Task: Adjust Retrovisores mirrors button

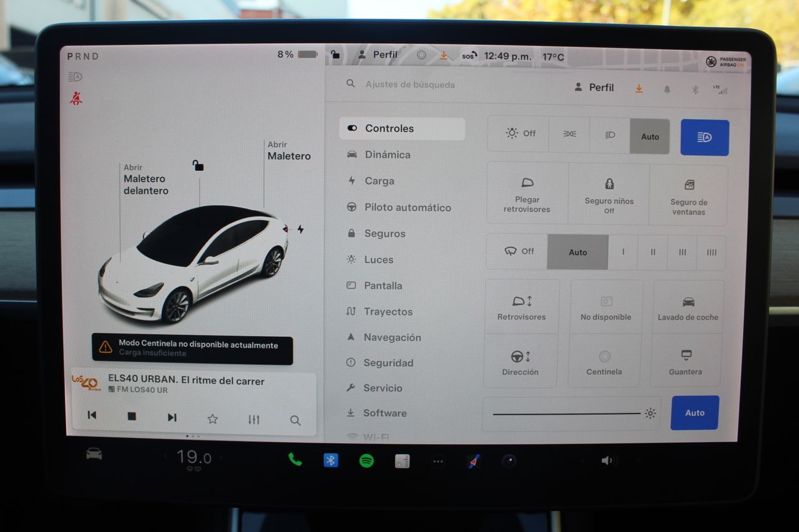Action: pos(521,306)
